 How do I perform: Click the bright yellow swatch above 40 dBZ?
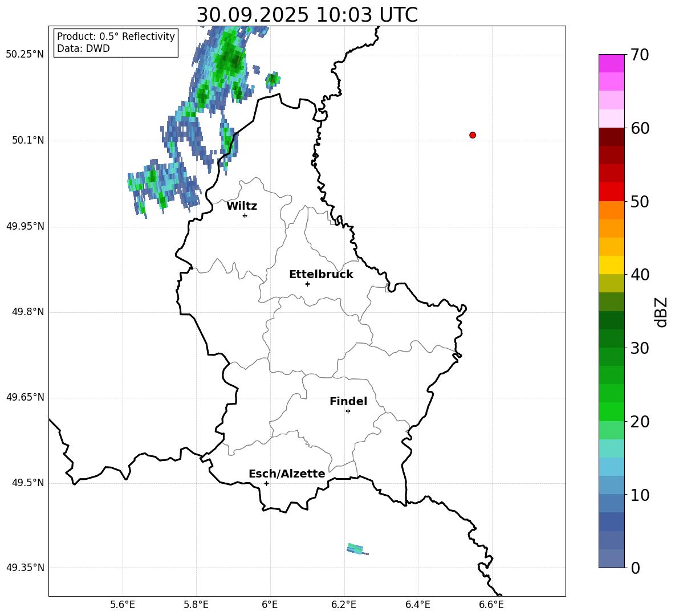tap(611, 265)
